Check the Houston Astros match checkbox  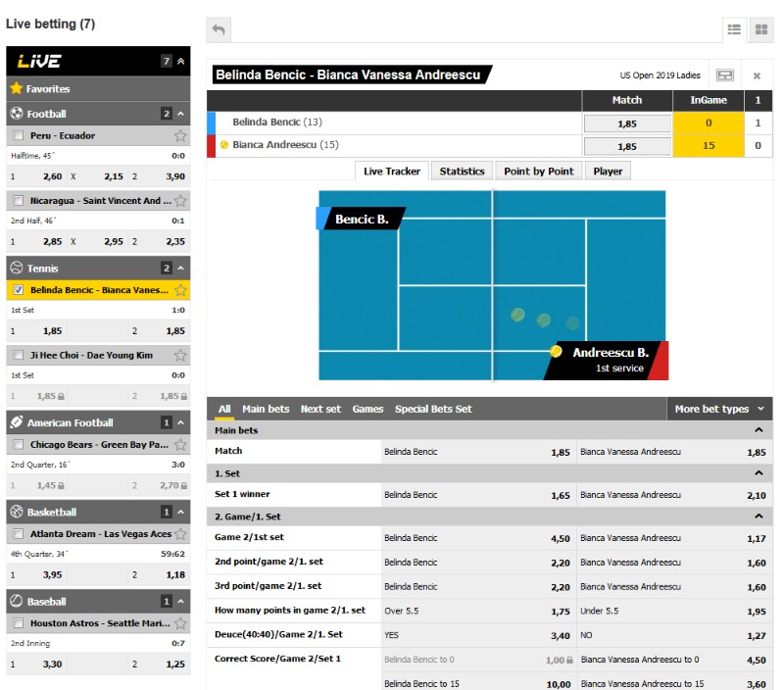18,623
